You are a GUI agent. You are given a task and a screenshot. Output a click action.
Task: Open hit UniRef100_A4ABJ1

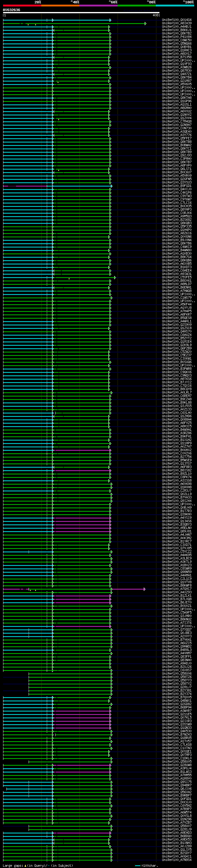pyautogui.click(x=176, y=26)
